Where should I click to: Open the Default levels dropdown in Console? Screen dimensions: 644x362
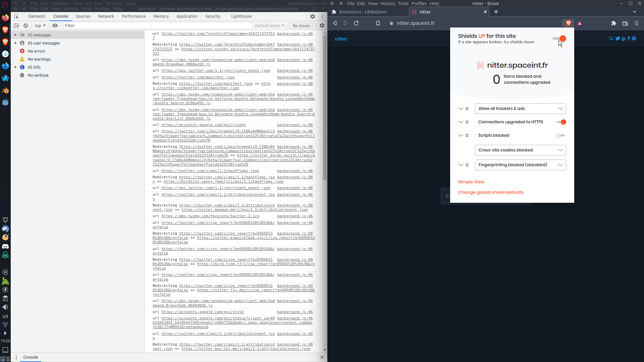tap(269, 25)
